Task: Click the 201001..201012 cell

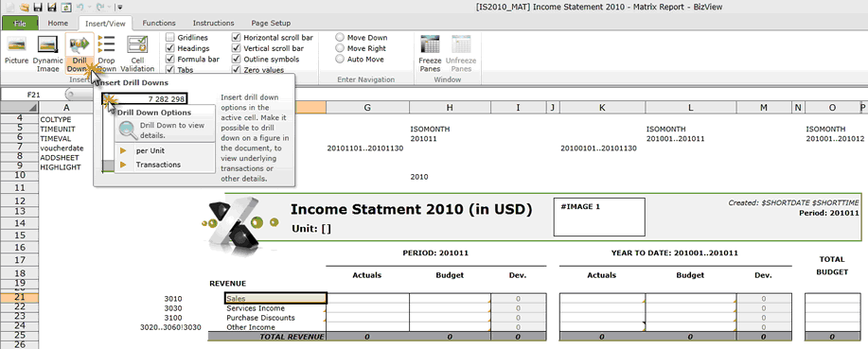Action: (x=835, y=139)
